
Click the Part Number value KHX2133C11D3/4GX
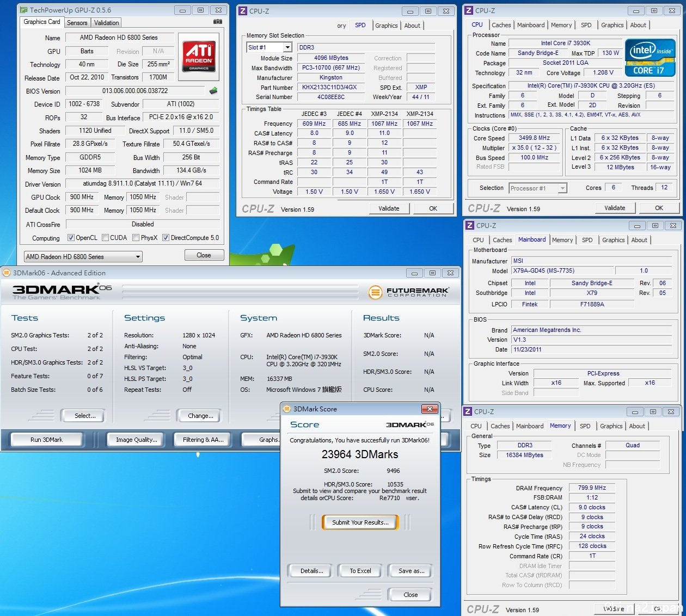coord(331,87)
